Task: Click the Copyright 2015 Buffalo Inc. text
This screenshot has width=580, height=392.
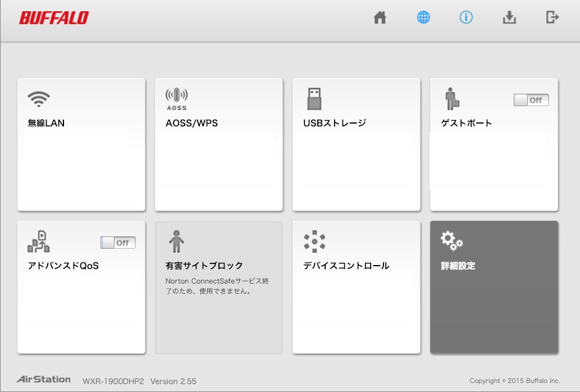Action: (515, 381)
